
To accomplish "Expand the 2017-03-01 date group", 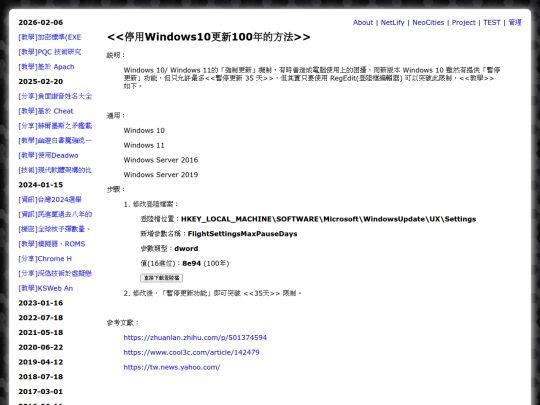I will (x=41, y=392).
